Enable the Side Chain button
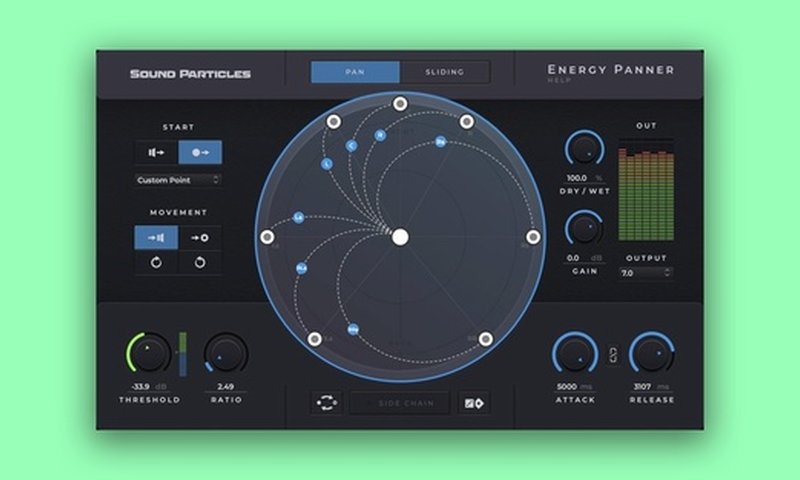 click(x=400, y=403)
